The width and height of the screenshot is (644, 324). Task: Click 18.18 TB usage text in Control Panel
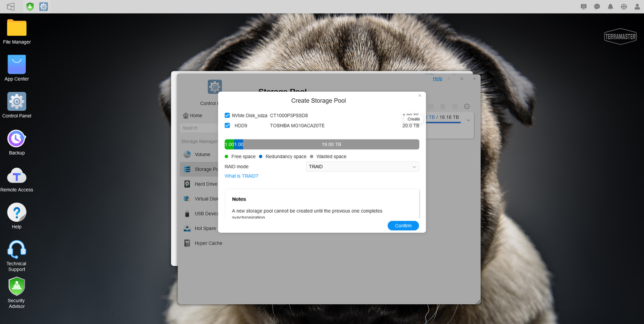449,117
